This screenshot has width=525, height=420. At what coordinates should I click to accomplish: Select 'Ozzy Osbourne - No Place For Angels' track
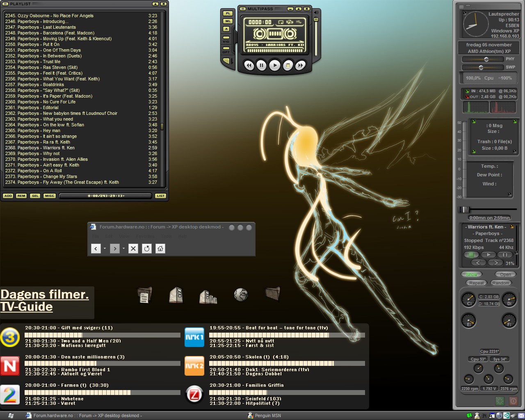click(x=81, y=16)
